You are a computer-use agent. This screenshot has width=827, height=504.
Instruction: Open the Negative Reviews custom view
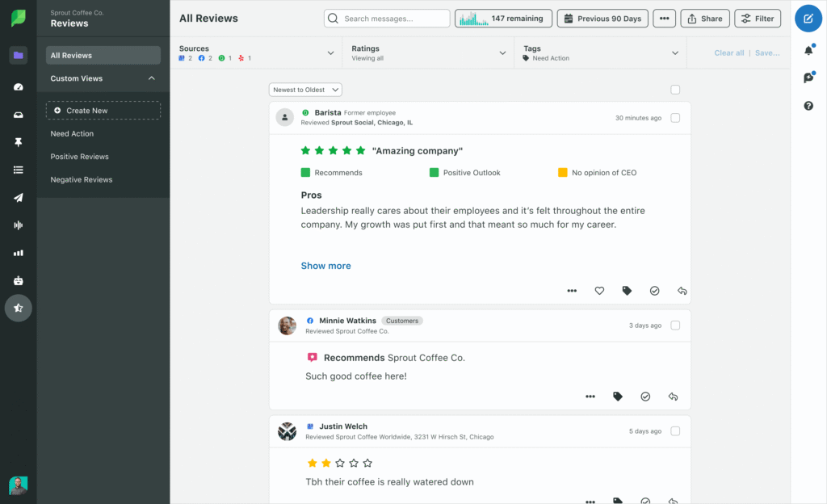82,180
